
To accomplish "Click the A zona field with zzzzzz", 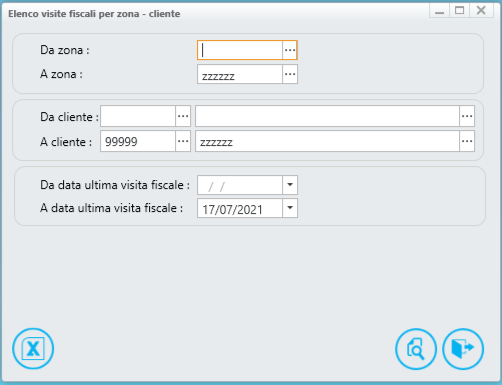I will point(240,74).
